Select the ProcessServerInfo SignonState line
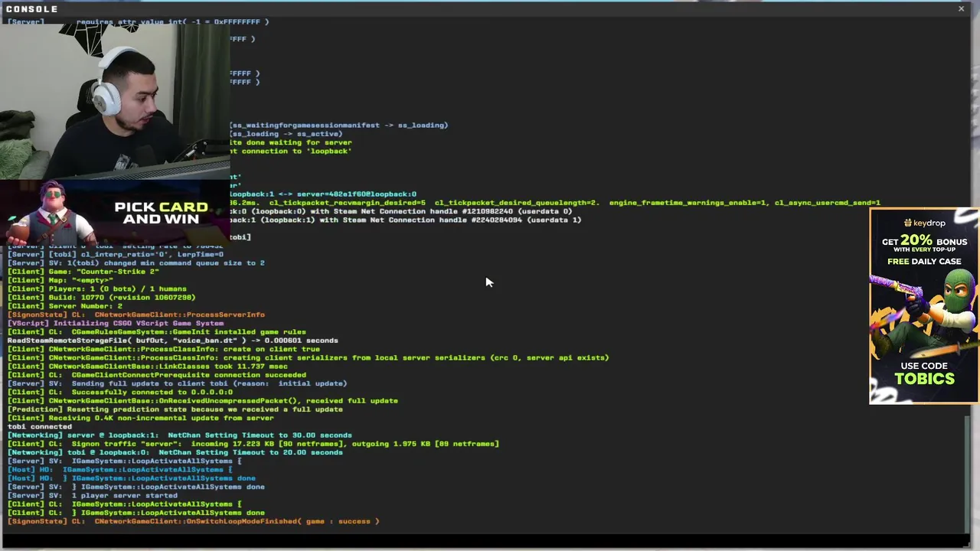 pos(136,315)
